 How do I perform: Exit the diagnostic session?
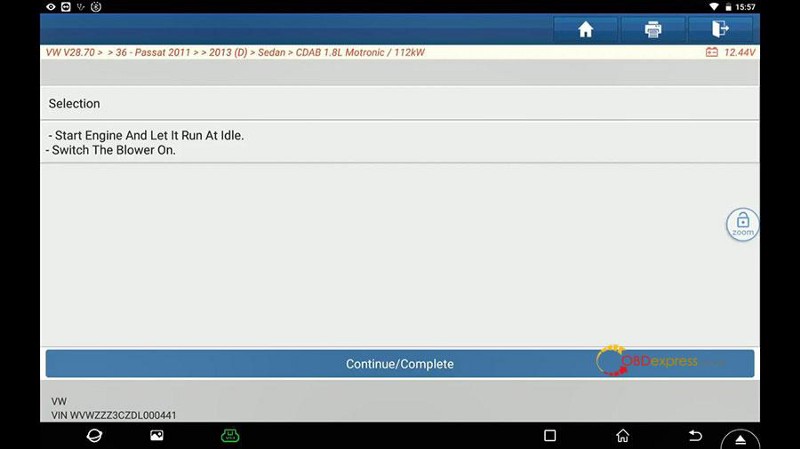(x=720, y=29)
